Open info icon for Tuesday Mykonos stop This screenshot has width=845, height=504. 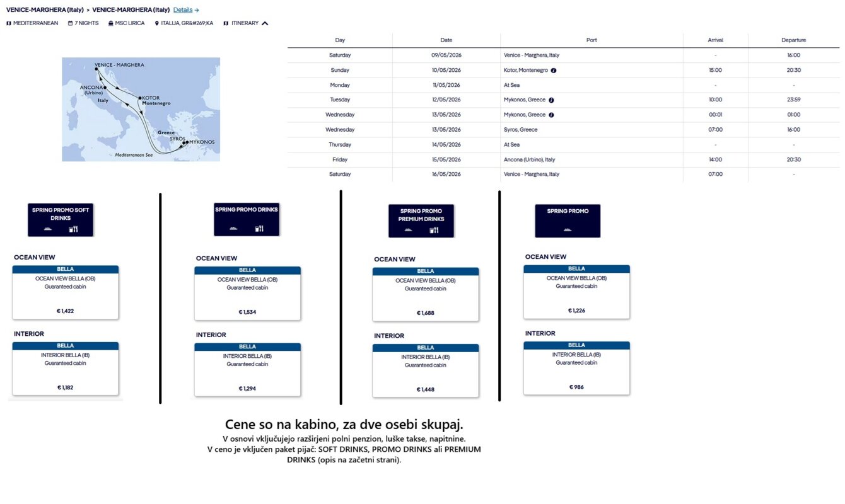[551, 100]
